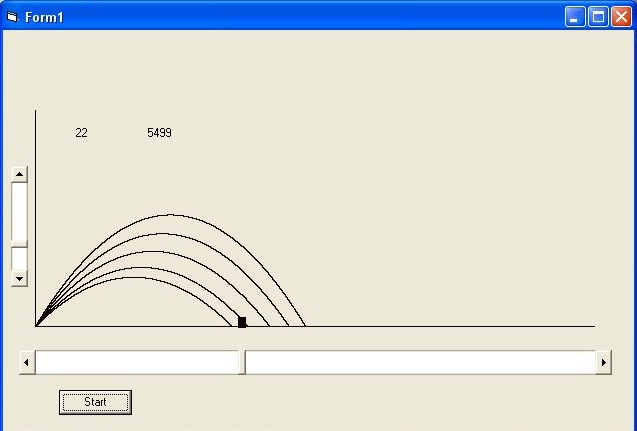Click the Form1 title text
Screen dimensions: 637x431
(44, 17)
